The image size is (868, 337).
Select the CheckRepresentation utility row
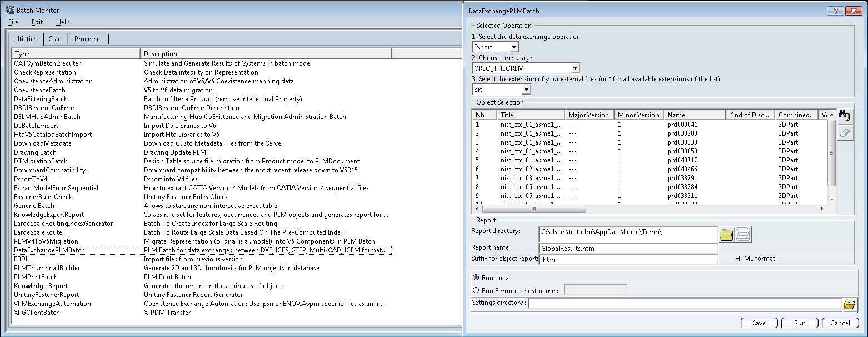click(x=202, y=72)
